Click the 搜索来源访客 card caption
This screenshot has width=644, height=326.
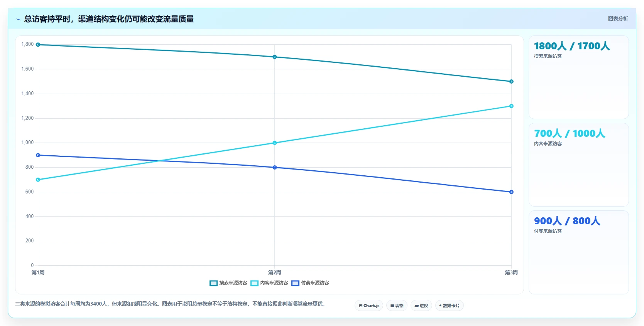[548, 56]
